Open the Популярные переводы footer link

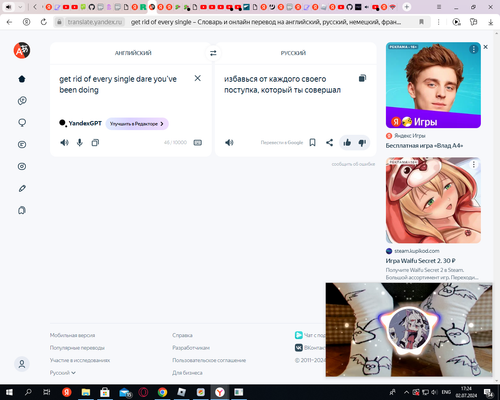pyautogui.click(x=77, y=348)
